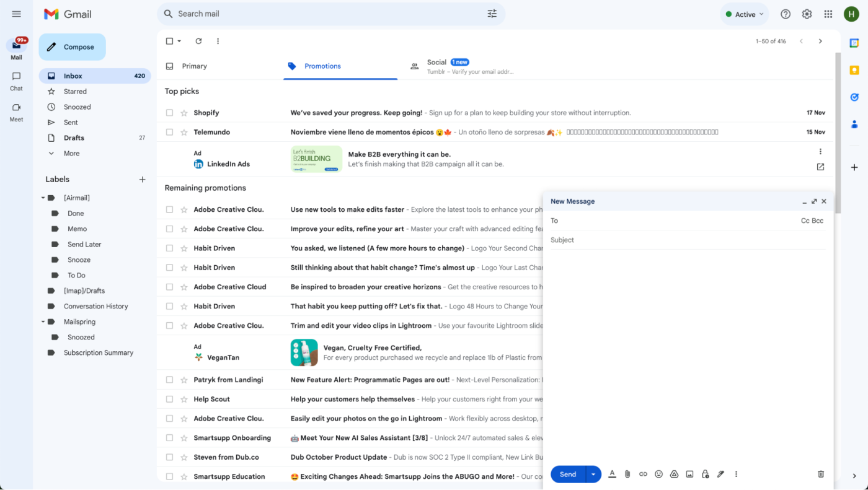Screen dimensions: 868x490
Task: Toggle confidential mode lock icon
Action: [x=705, y=474]
